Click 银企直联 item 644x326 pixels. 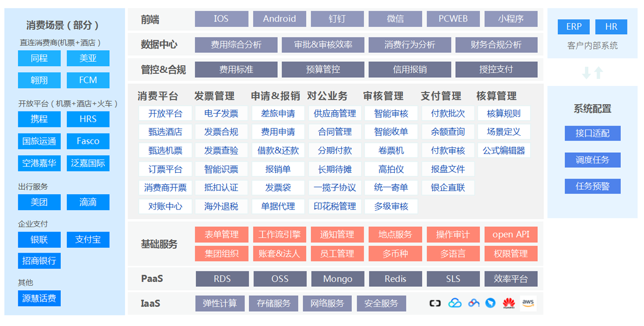point(448,188)
